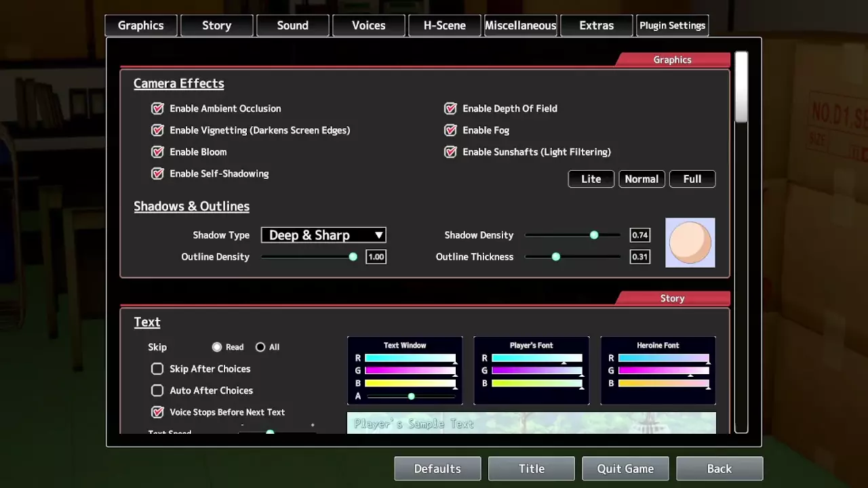
Task: Click the settings panel vertical scrollbar
Action: pyautogui.click(x=741, y=88)
